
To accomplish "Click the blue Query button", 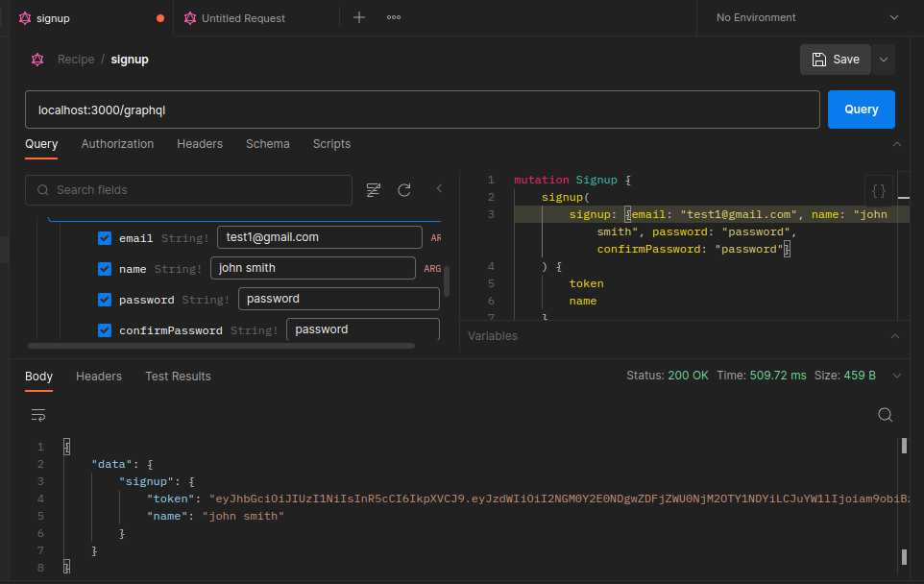I will click(x=861, y=109).
